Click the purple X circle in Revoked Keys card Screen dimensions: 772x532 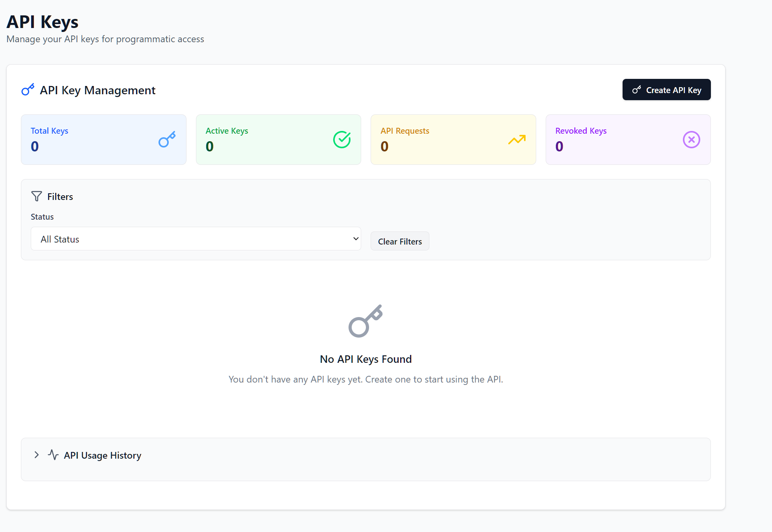pos(691,139)
